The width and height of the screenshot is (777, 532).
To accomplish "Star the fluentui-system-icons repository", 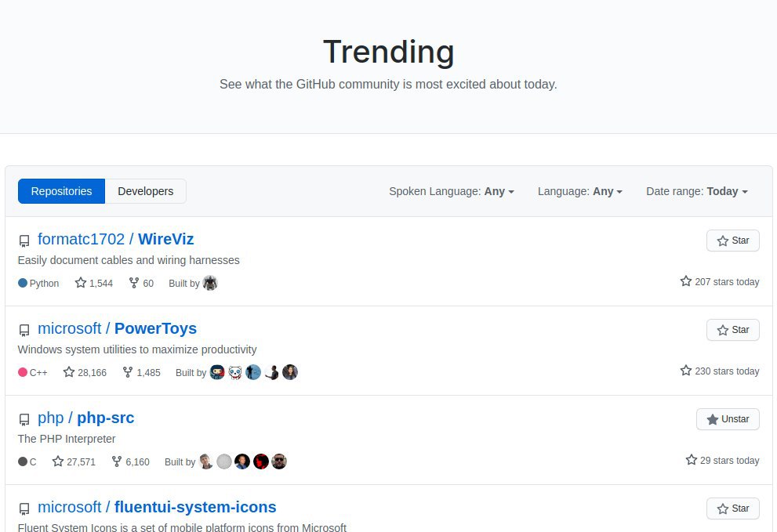I will coord(733,508).
